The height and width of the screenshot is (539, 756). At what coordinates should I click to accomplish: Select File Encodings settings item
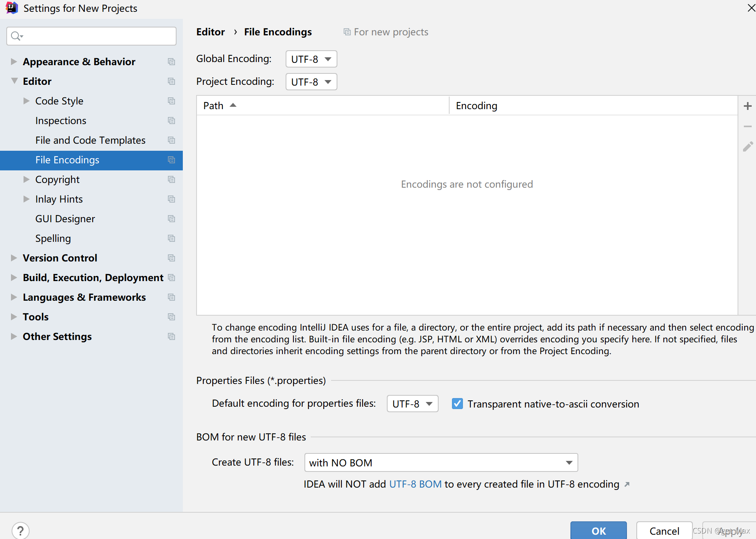click(x=91, y=160)
